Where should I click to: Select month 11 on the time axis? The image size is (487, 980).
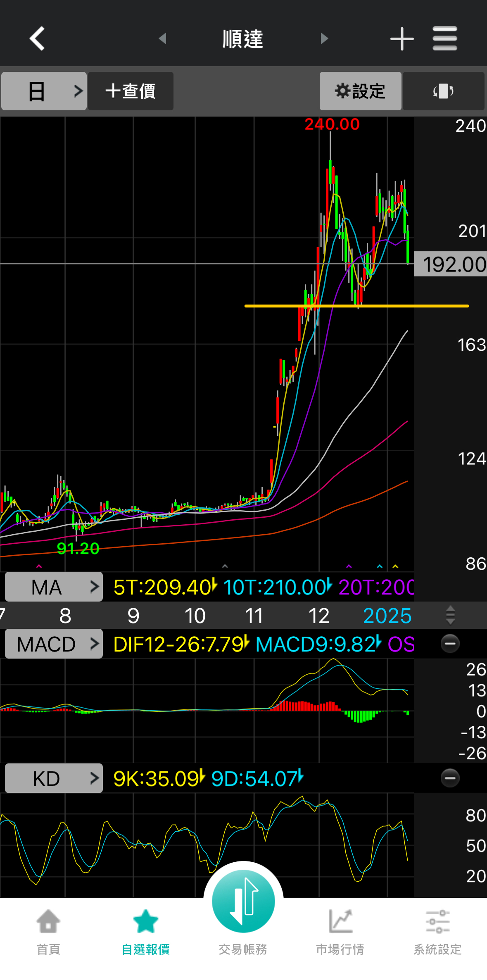pos(254,616)
